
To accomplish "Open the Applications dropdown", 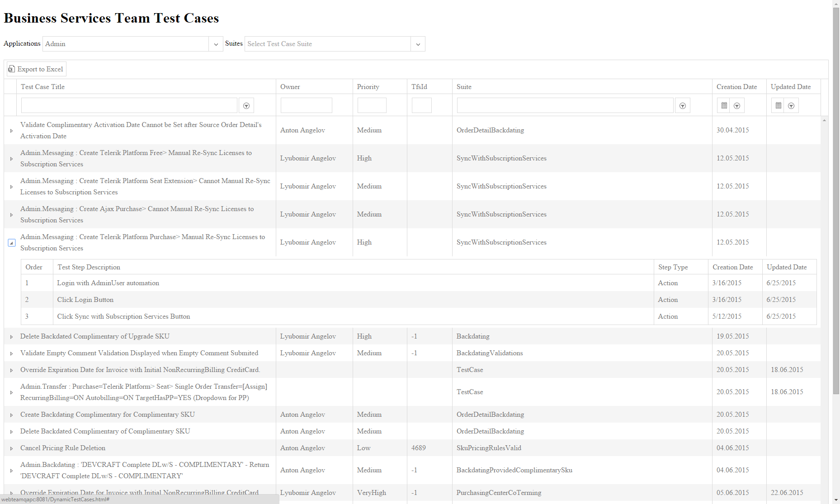I will 216,44.
